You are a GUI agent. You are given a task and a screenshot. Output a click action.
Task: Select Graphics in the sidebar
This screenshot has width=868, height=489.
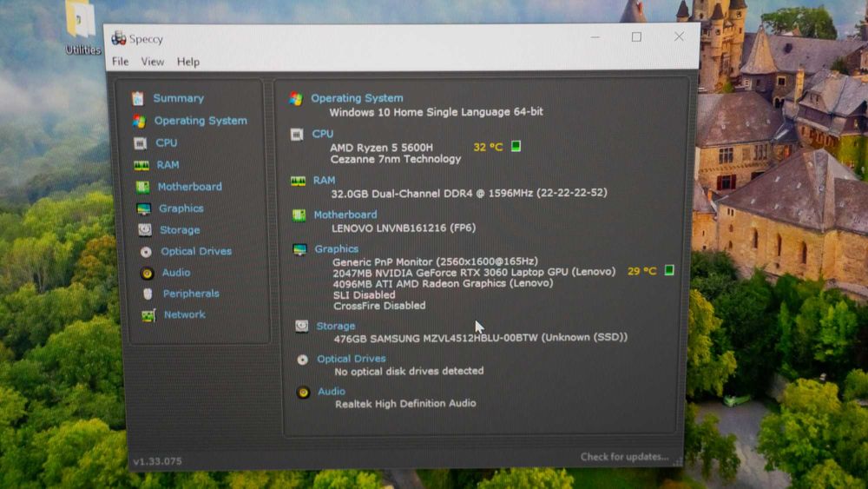[181, 208]
